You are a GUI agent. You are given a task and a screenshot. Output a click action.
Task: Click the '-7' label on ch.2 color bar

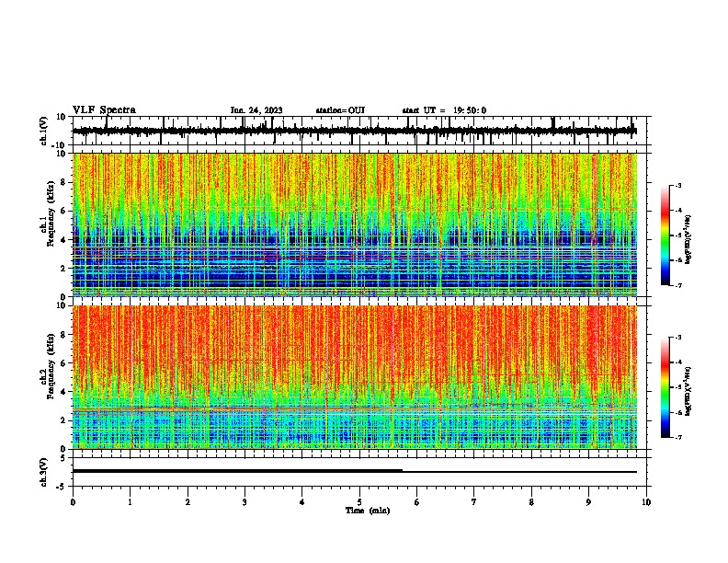[678, 437]
